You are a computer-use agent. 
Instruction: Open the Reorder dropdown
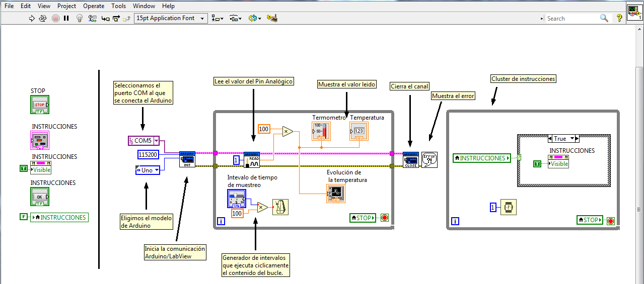pyautogui.click(x=255, y=18)
